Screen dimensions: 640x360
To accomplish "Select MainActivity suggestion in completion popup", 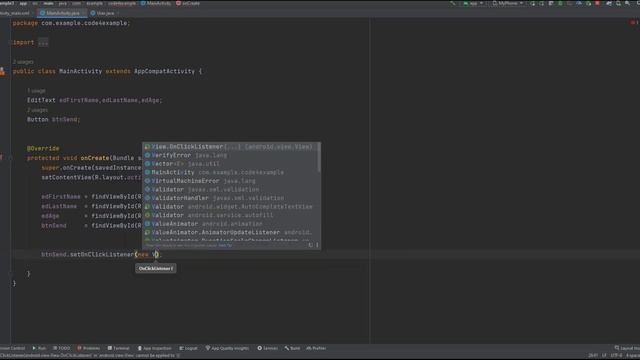I will 231,172.
